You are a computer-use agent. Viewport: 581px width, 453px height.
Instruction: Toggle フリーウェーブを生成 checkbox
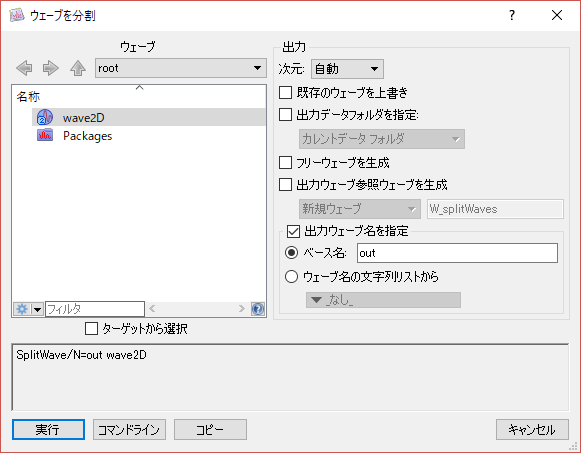coord(285,163)
